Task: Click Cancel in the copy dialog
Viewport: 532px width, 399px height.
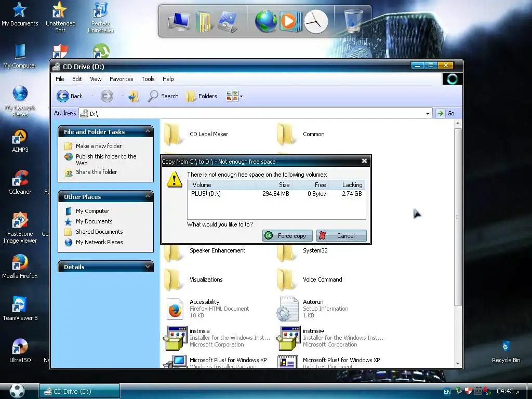Action: coord(341,235)
